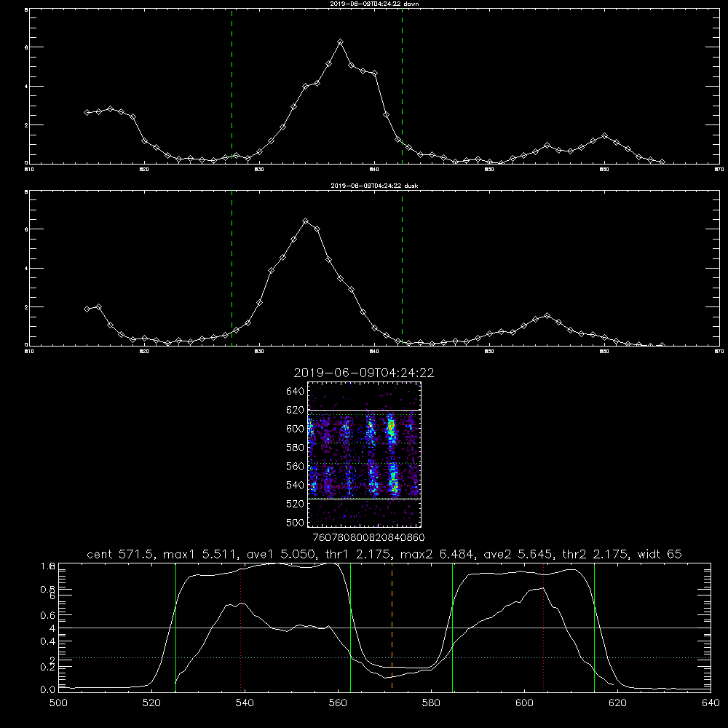Click the '640' y-axis label beside spectral image

pos(295,392)
